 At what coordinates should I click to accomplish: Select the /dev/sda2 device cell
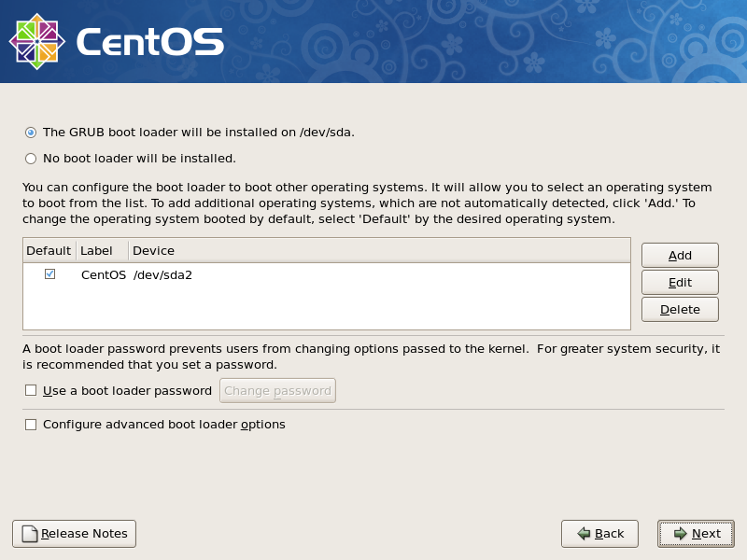(x=162, y=275)
